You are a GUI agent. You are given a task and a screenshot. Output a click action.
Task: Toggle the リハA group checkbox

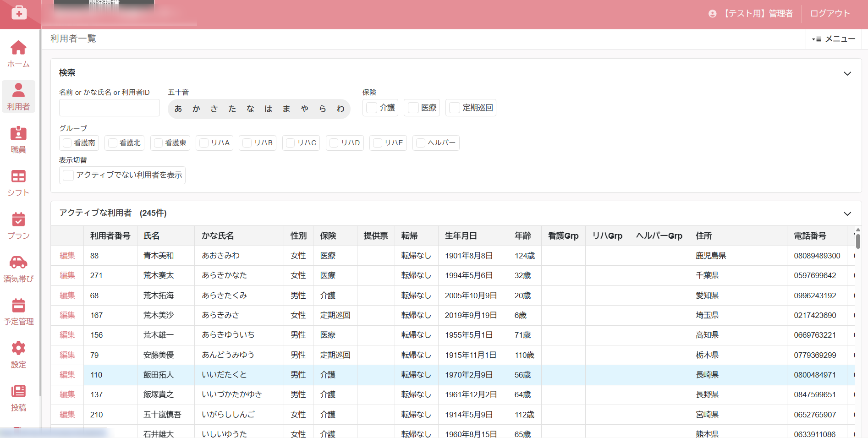[x=204, y=143]
